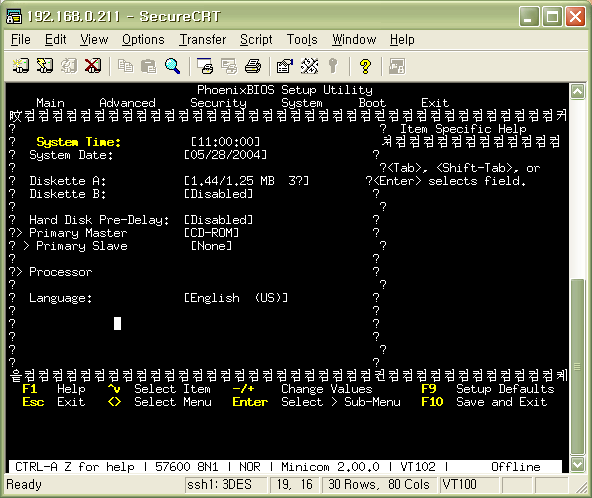Open Session Options properties icon
Screen dimensions: 592x498
[x=285, y=66]
